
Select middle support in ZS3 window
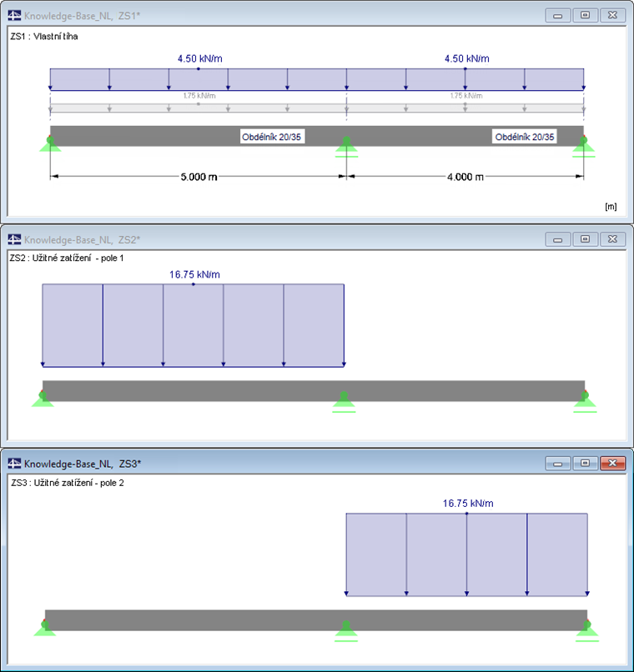click(x=346, y=631)
